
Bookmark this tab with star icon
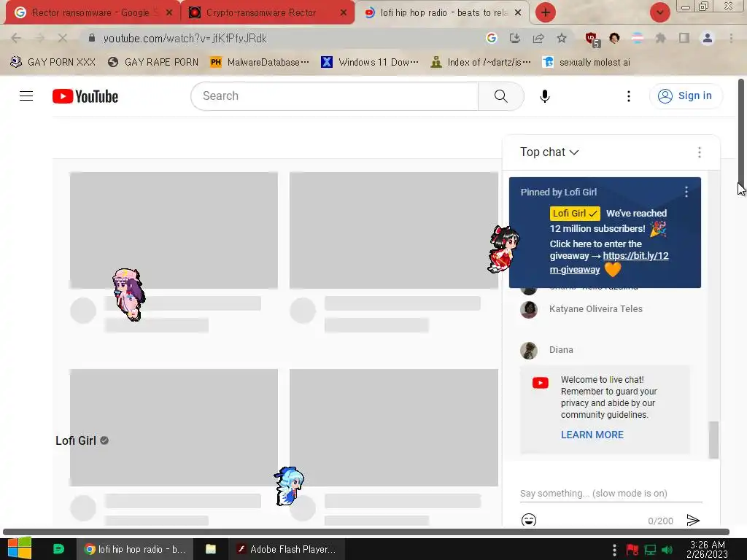(x=562, y=38)
